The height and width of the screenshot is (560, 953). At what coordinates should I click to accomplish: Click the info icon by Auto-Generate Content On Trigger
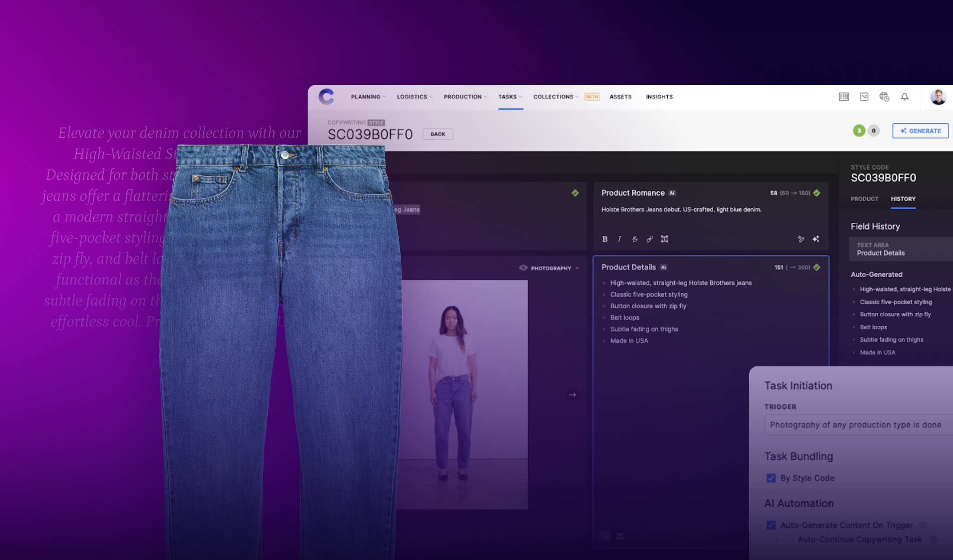[923, 525]
